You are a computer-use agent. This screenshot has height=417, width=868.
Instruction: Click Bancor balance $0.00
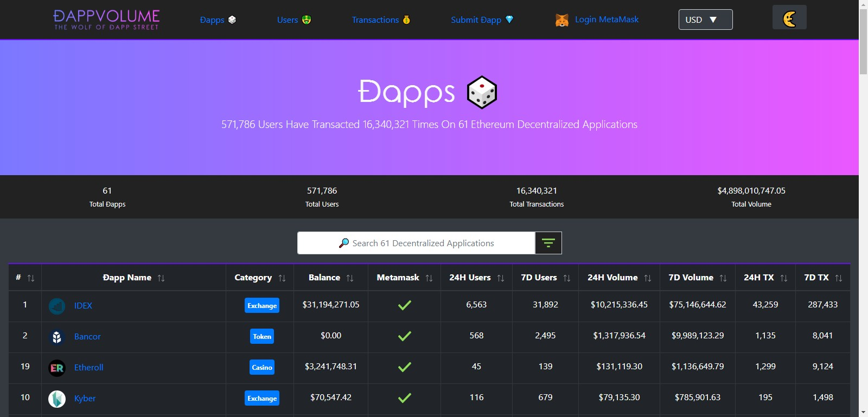(331, 336)
